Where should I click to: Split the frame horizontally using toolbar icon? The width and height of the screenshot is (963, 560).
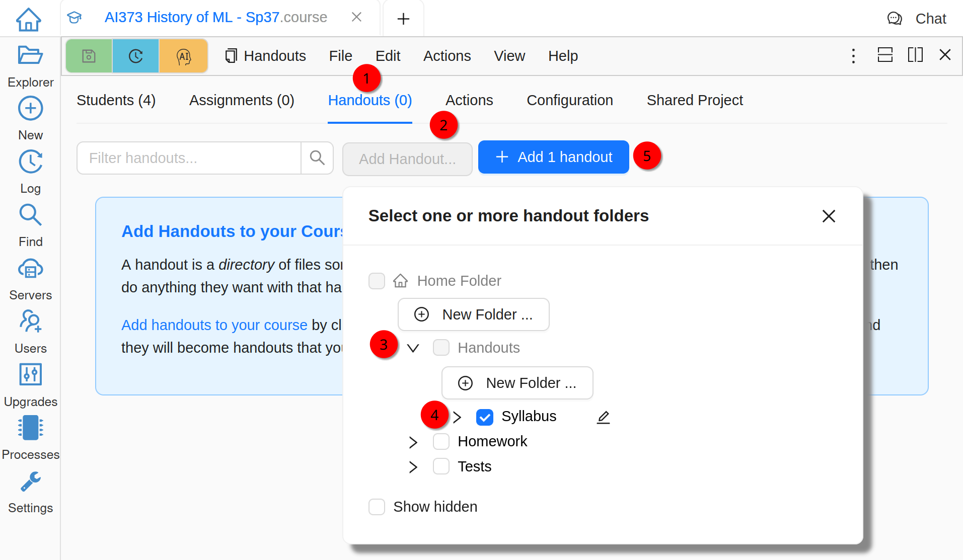click(884, 55)
